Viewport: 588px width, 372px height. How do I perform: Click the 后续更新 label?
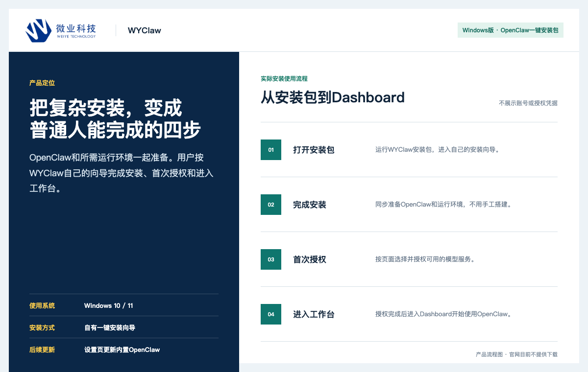42,350
